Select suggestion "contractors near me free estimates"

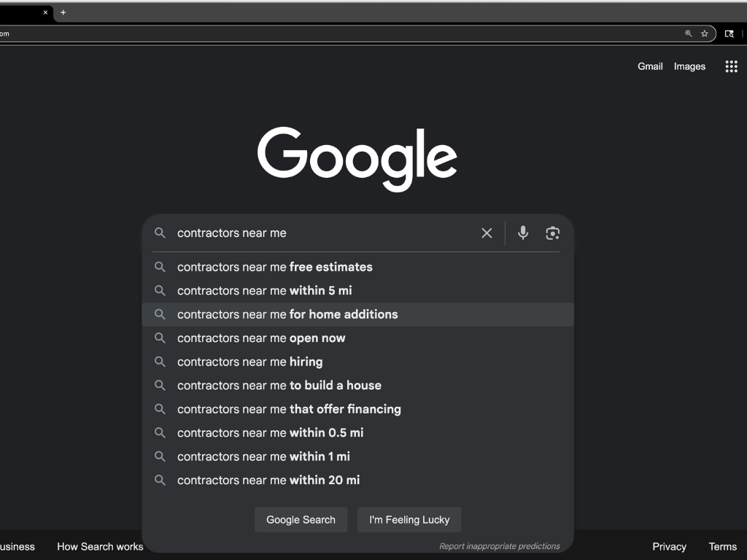point(275,267)
